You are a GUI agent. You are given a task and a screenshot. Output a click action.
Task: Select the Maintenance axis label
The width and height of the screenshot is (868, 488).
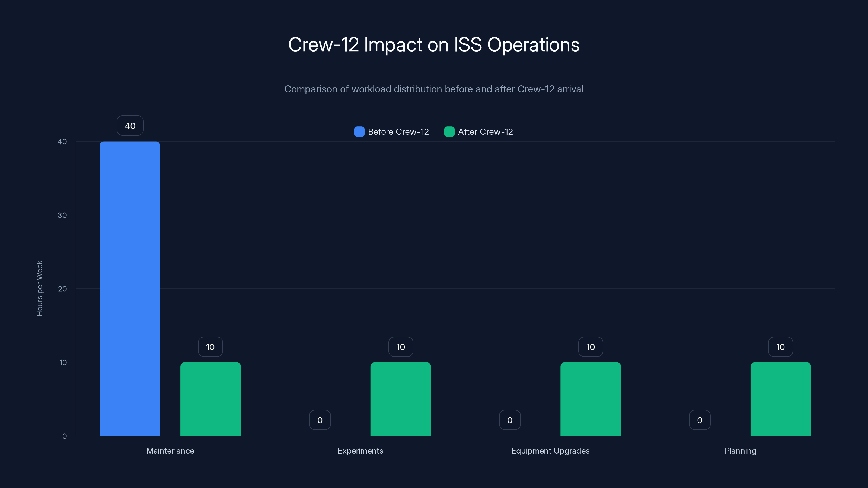pos(170,451)
